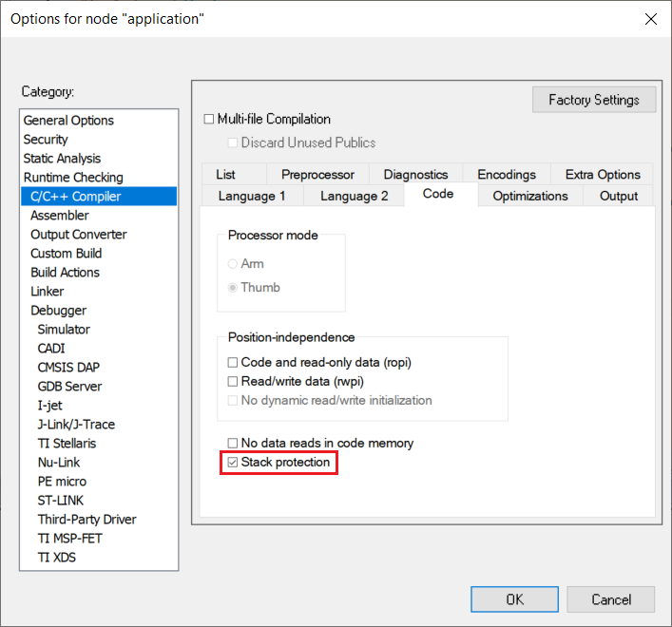
Task: Check Code and read-only data (ropi)
Action: 233,363
